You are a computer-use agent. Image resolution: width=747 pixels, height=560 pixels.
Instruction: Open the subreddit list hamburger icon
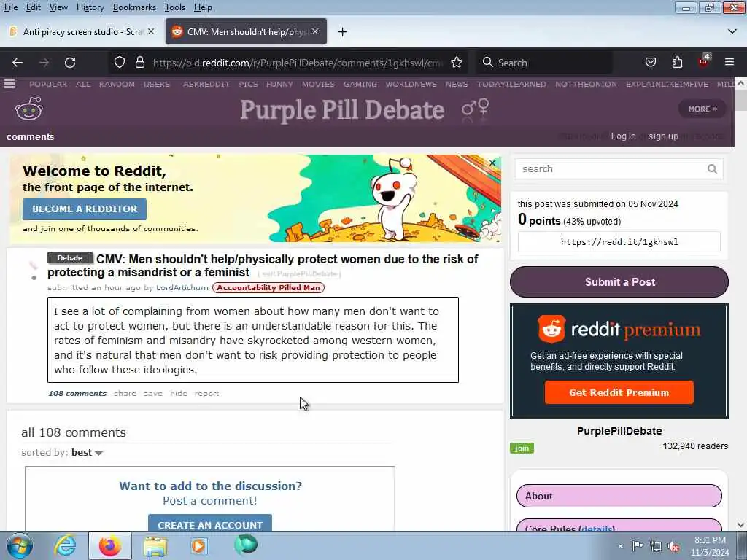(9, 84)
